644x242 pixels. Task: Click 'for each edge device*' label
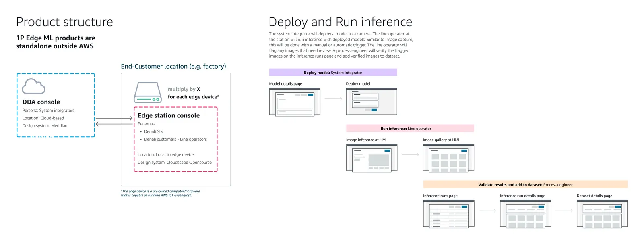coord(194,97)
